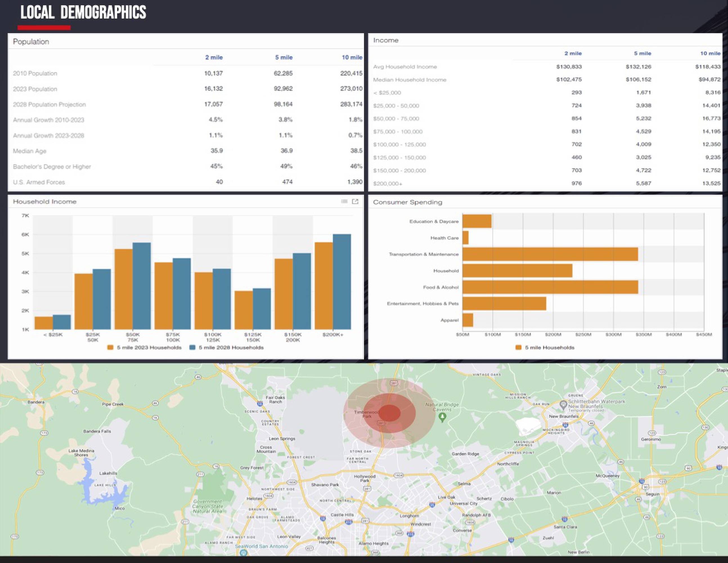Image resolution: width=728 pixels, height=563 pixels.
Task: Click the orange $200K+ 2023 households bar
Action: point(323,286)
